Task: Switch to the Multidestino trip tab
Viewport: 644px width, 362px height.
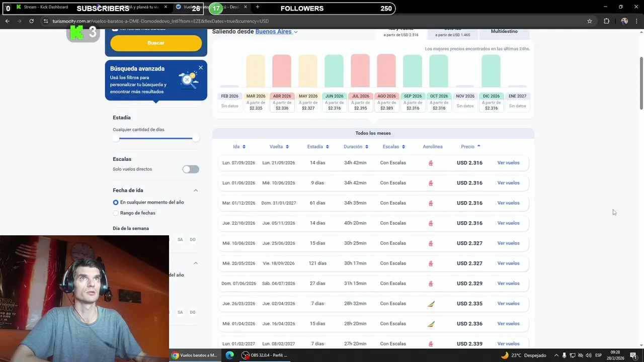Action: point(504,32)
